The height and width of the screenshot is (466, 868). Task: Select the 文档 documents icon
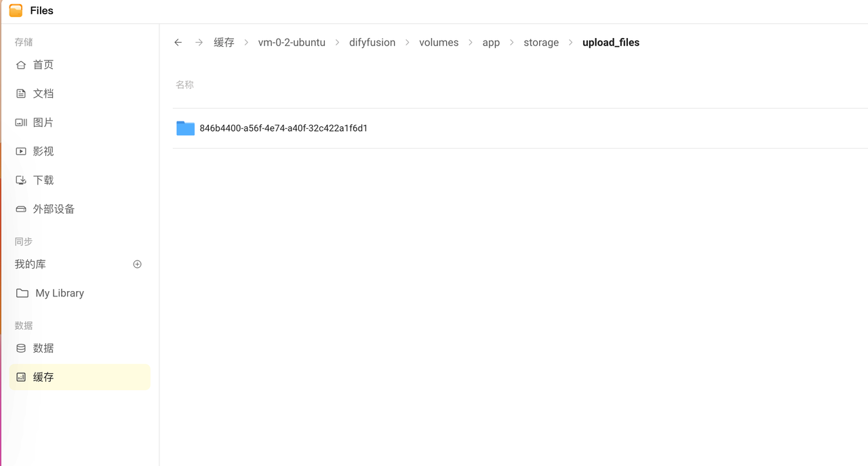coord(21,94)
